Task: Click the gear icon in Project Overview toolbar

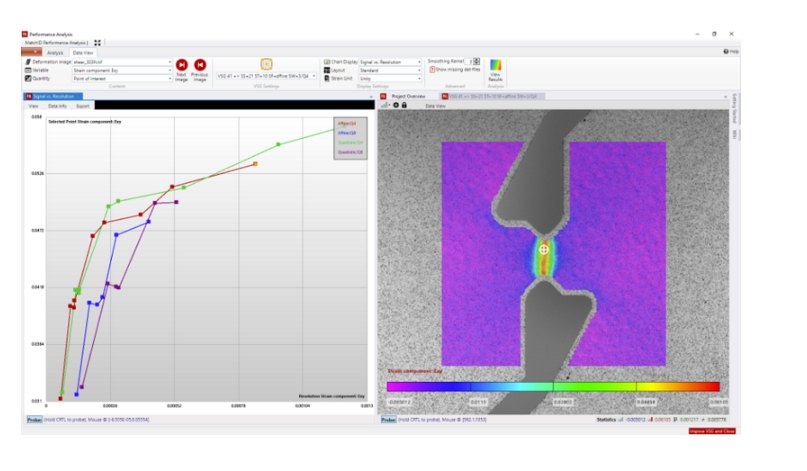Action: coord(396,105)
